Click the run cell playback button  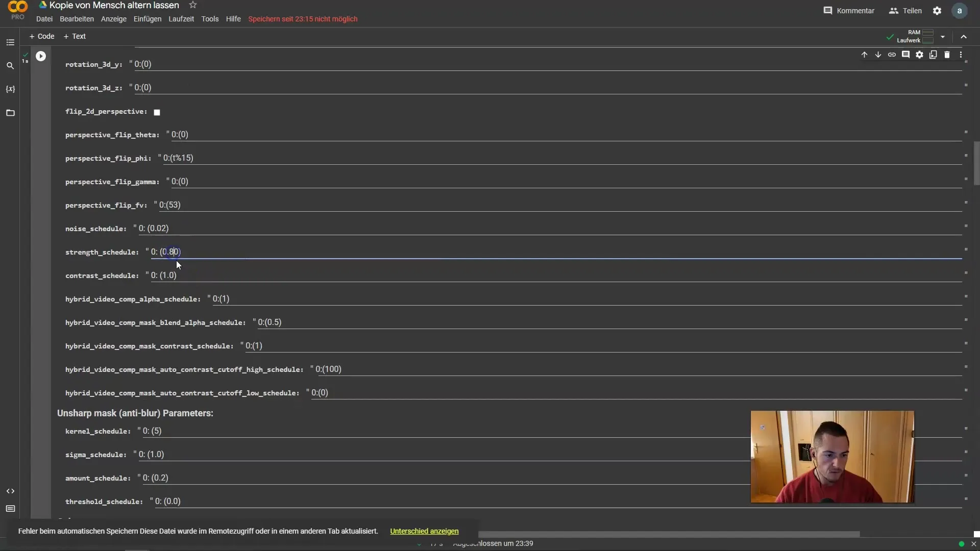pyautogui.click(x=40, y=56)
